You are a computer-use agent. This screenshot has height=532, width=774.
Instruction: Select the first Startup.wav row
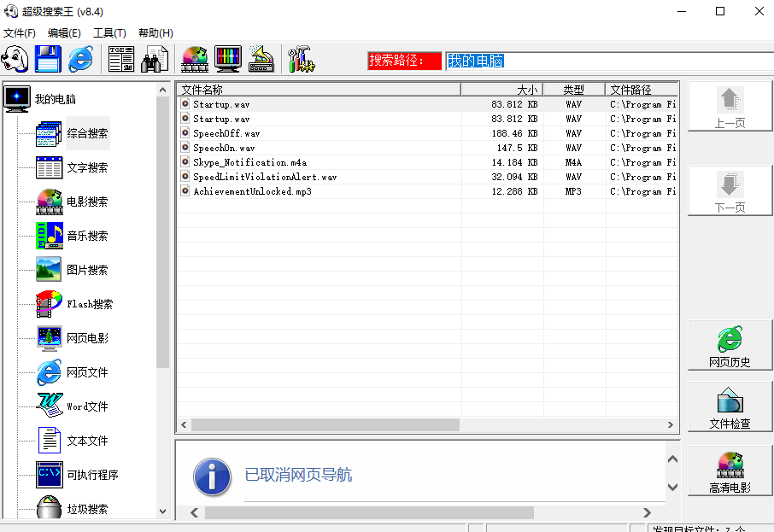pos(427,104)
